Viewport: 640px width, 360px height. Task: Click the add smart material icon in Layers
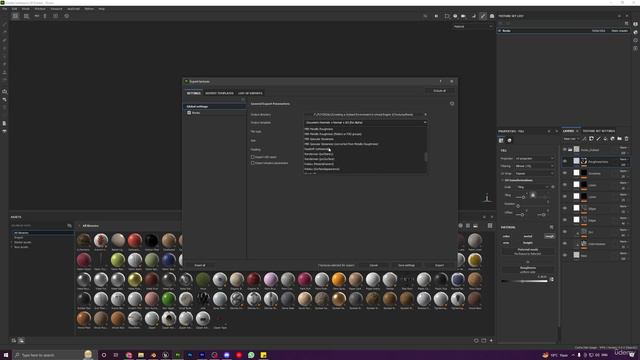[x=612, y=139]
